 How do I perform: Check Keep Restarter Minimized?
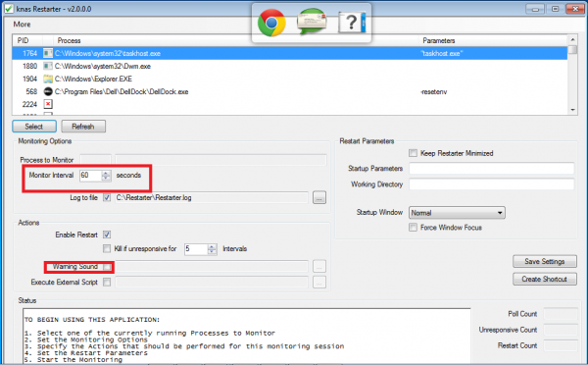click(413, 153)
